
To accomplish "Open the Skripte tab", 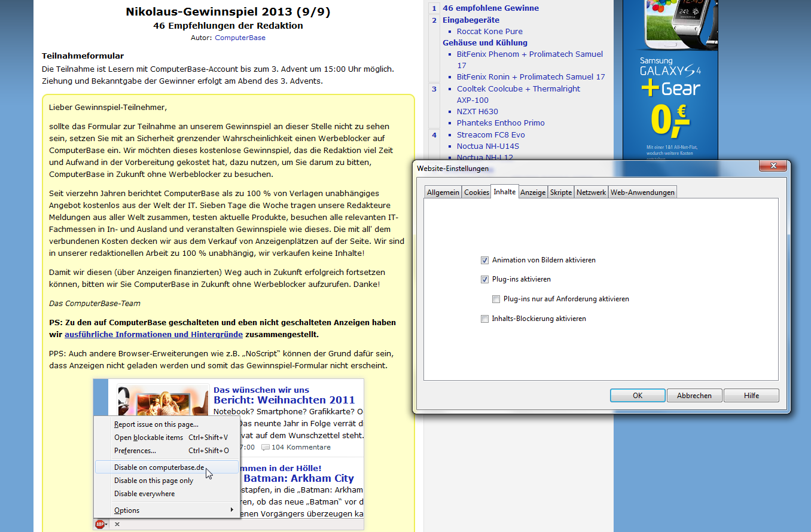I will (x=561, y=192).
